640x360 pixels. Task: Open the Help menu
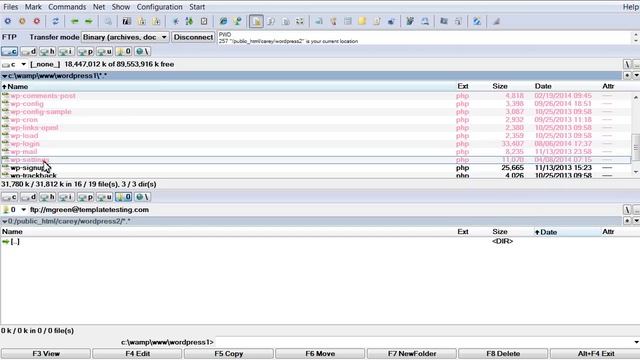(631, 7)
